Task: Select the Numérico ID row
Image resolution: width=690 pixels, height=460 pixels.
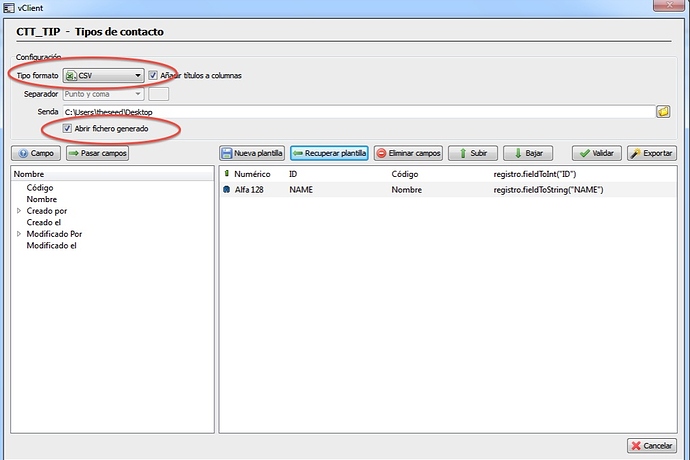Action: click(448, 174)
